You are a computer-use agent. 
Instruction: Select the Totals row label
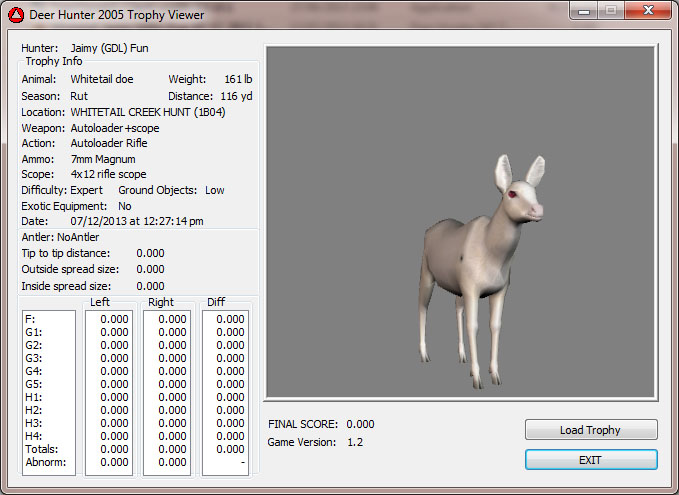[39, 449]
